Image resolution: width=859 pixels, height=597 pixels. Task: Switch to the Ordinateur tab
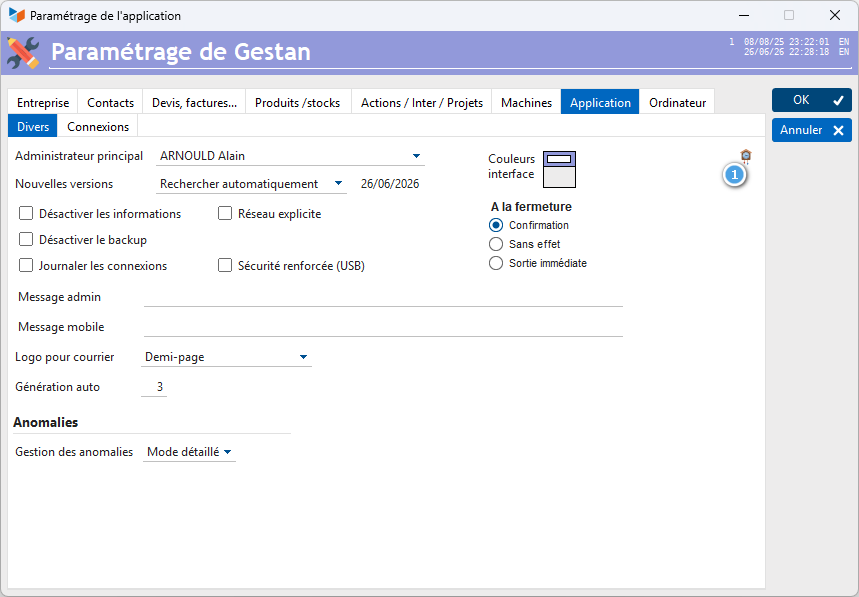pyautogui.click(x=677, y=102)
